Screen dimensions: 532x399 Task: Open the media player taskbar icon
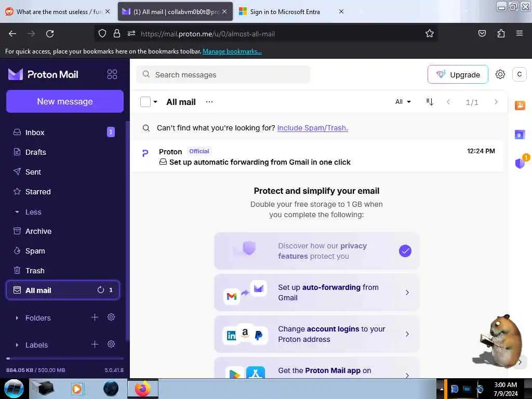(77, 389)
